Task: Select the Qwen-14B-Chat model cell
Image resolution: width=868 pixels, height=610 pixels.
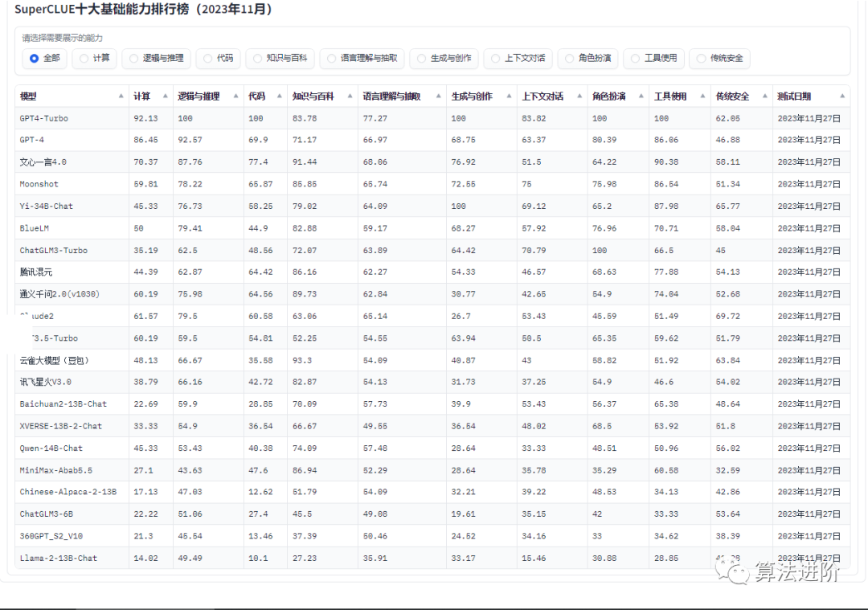Action: pyautogui.click(x=72, y=448)
